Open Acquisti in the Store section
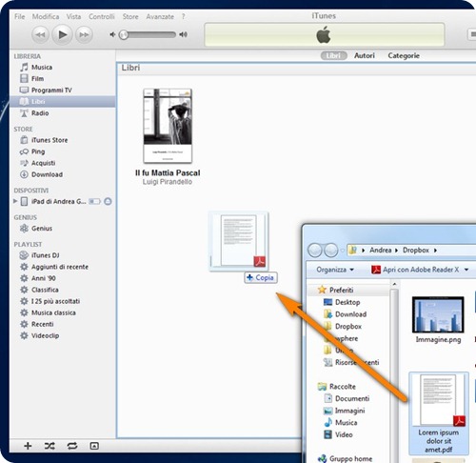The height and width of the screenshot is (463, 476). pos(43,163)
